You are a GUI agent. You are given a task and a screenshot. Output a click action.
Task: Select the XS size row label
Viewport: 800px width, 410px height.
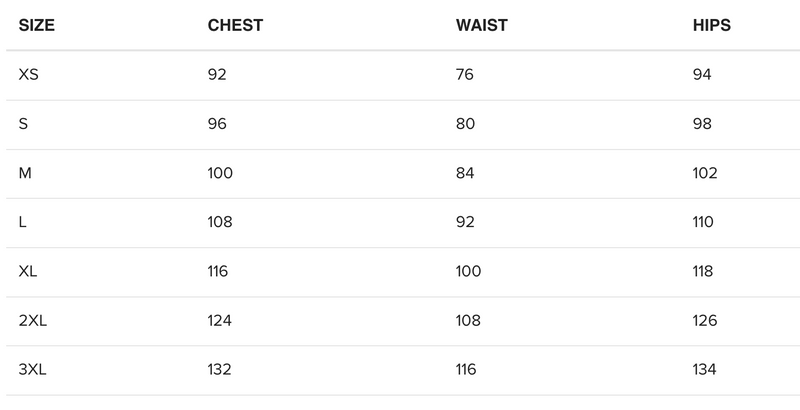[28, 75]
